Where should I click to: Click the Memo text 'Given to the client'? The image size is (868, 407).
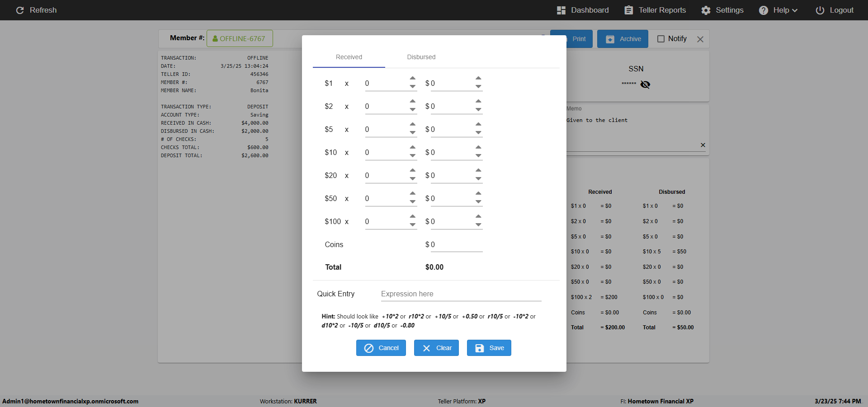pos(597,121)
